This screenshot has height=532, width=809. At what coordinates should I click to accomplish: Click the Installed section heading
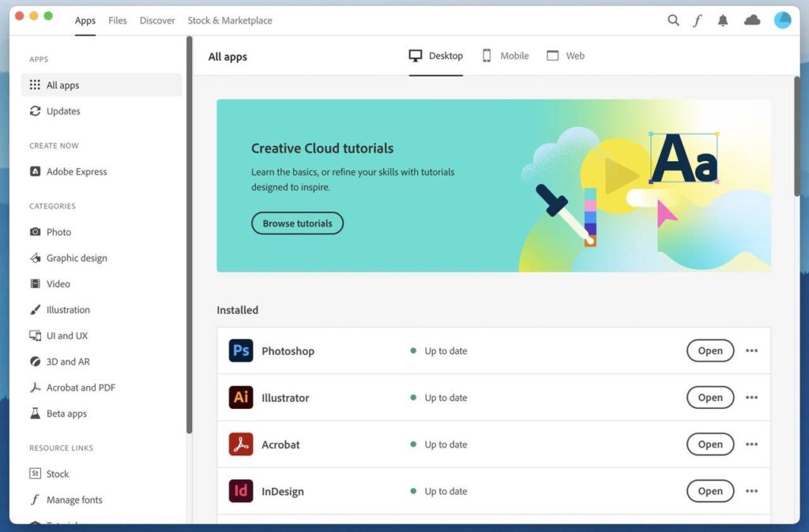[x=237, y=310]
